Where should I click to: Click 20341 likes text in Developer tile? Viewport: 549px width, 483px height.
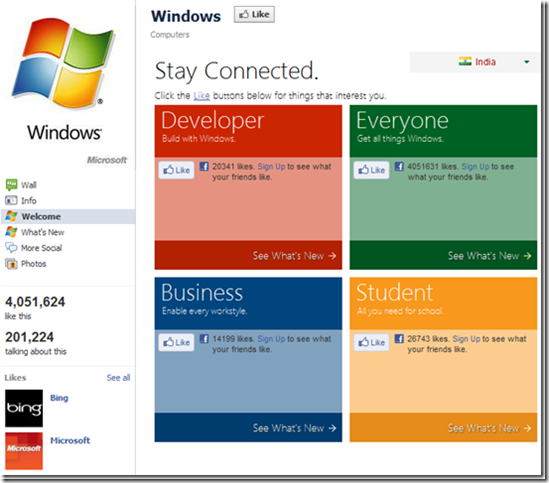pyautogui.click(x=234, y=167)
